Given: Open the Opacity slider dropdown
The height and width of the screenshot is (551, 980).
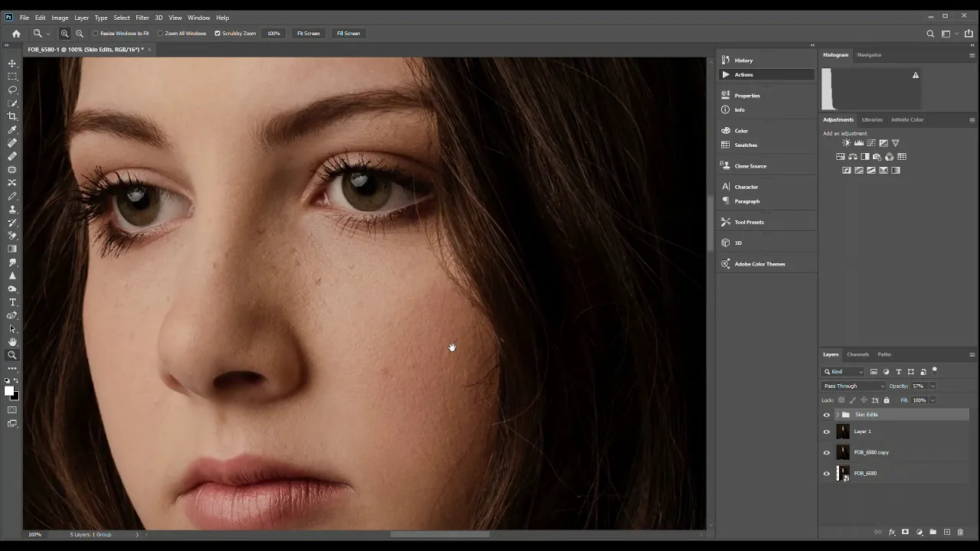Looking at the screenshot, I should (932, 386).
